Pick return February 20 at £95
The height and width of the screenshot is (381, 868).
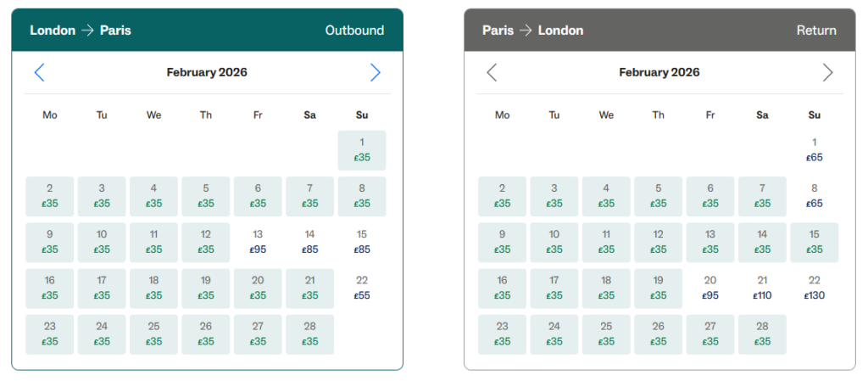pyautogui.click(x=710, y=289)
